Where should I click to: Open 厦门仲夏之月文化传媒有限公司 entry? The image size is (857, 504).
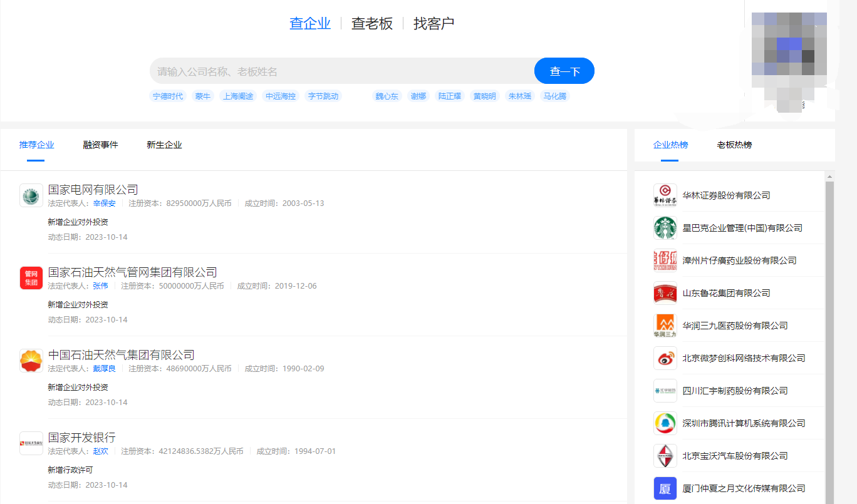tap(744, 488)
